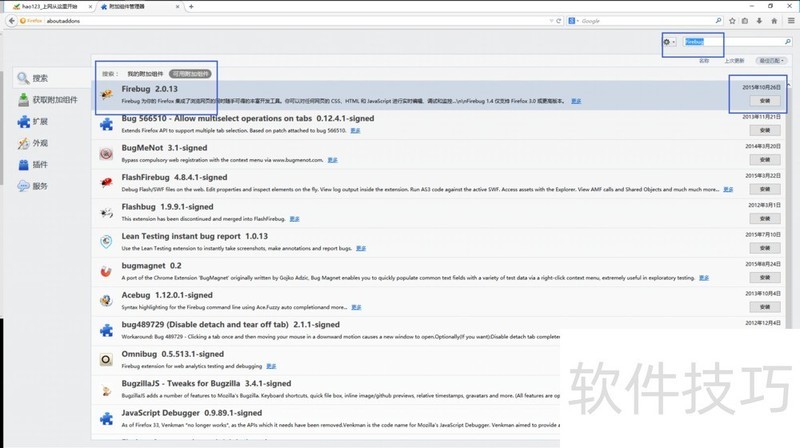Open the Firefox hamburger menu
Image resolution: width=800 pixels, height=448 pixels.
[x=791, y=21]
